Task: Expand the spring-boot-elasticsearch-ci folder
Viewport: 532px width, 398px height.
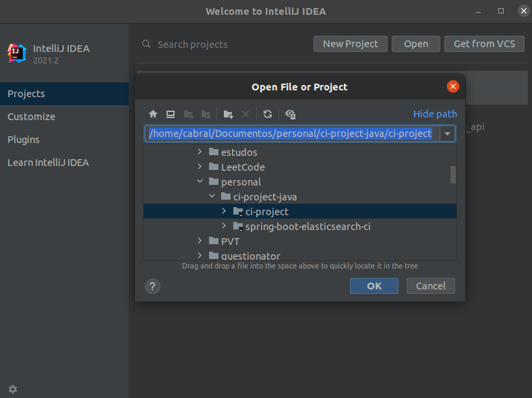Action: pyautogui.click(x=224, y=225)
